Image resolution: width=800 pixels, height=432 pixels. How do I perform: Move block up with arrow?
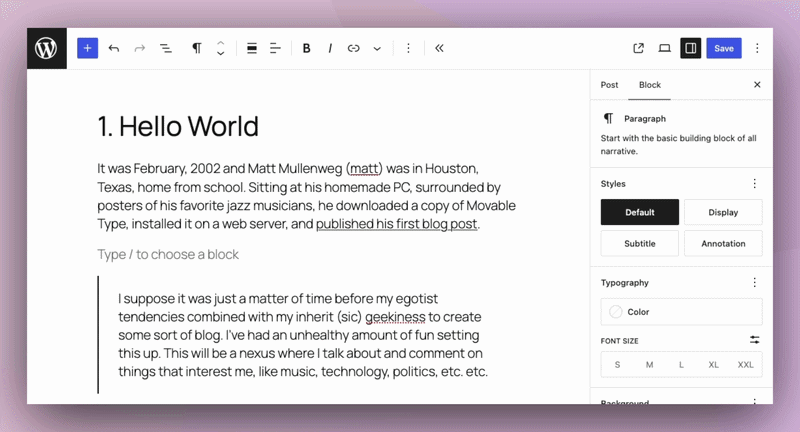220,43
